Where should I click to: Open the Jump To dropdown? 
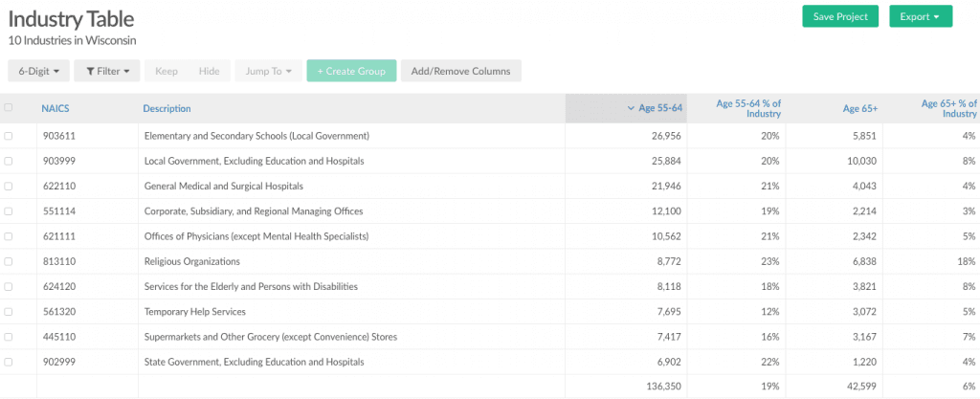pyautogui.click(x=269, y=71)
